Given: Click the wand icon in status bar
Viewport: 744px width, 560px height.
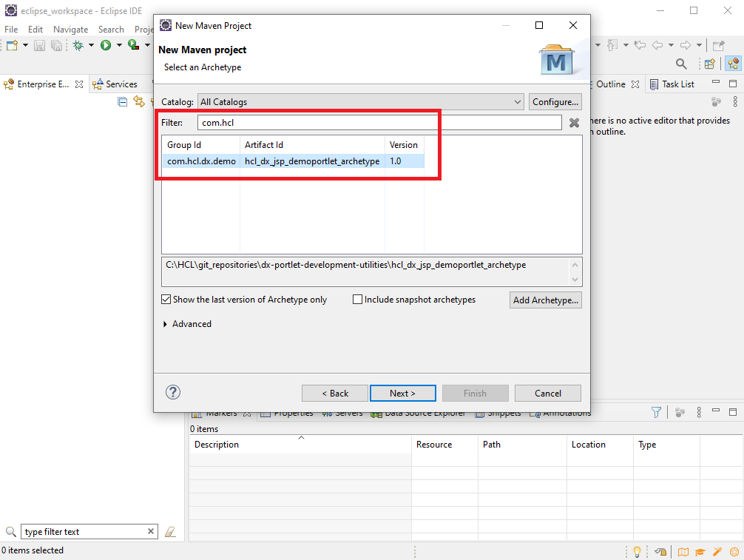Looking at the screenshot, I should [717, 551].
